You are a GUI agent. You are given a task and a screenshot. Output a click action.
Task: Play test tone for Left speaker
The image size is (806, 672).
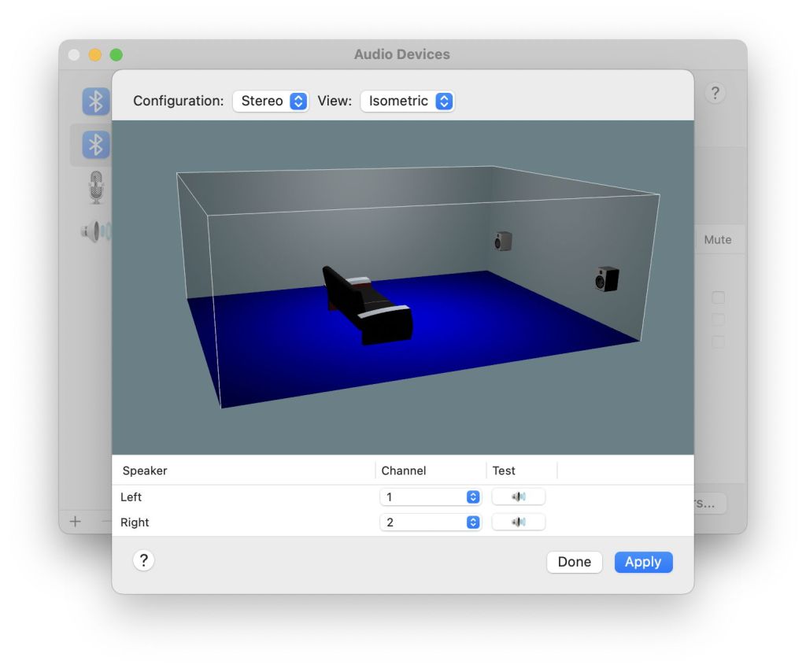pyautogui.click(x=518, y=497)
